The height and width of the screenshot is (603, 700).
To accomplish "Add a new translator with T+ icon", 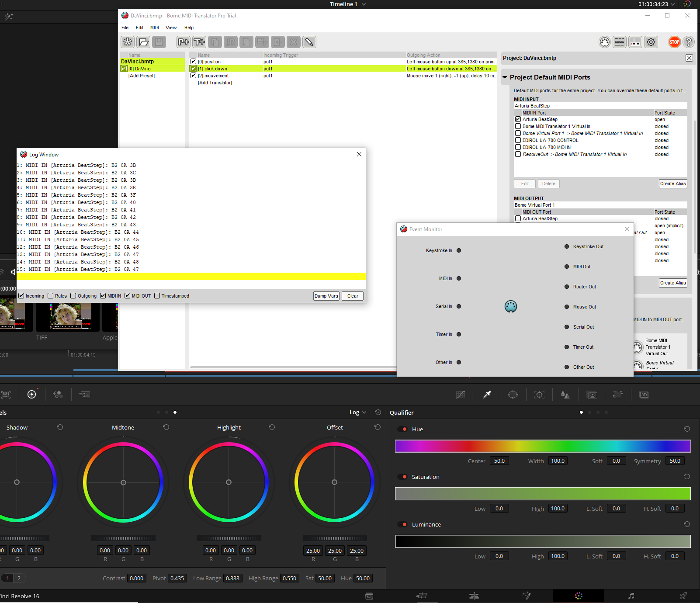I will point(199,42).
